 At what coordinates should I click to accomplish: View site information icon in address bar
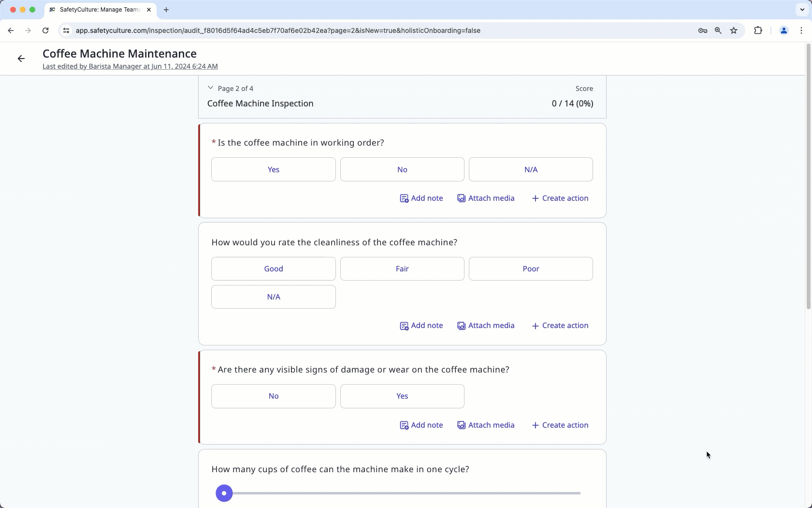coord(66,30)
